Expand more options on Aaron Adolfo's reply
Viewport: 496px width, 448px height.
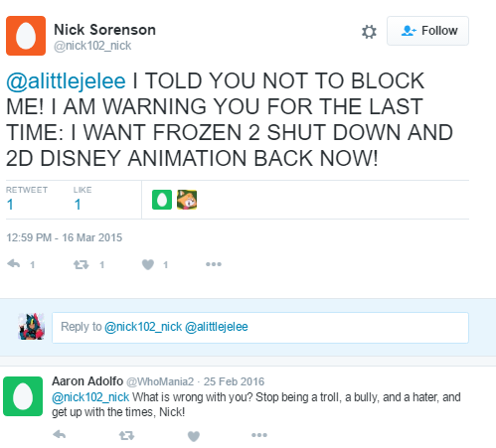[x=259, y=435]
